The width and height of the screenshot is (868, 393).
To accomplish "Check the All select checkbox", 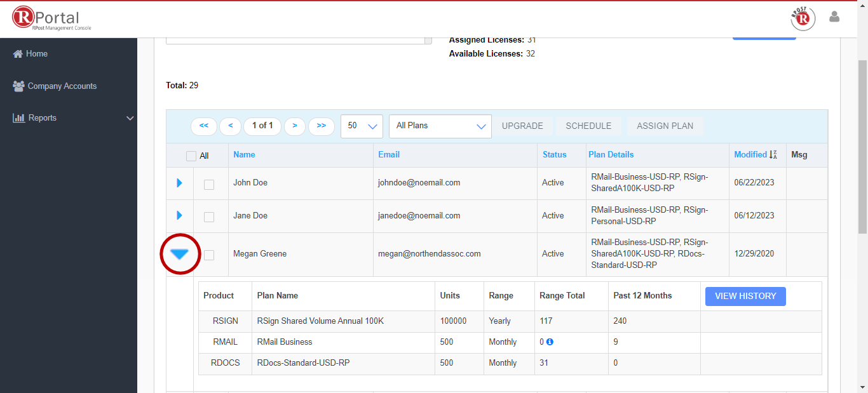I will pyautogui.click(x=191, y=156).
